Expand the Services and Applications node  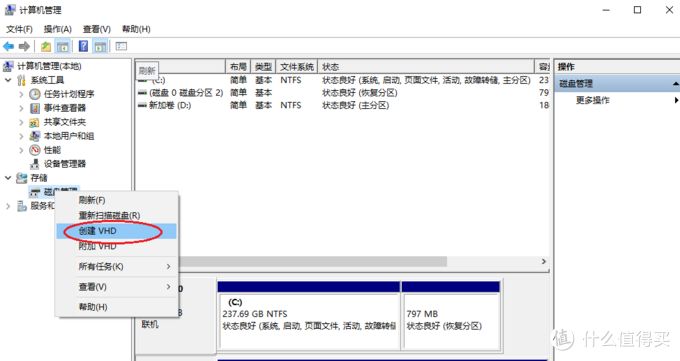coord(8,206)
